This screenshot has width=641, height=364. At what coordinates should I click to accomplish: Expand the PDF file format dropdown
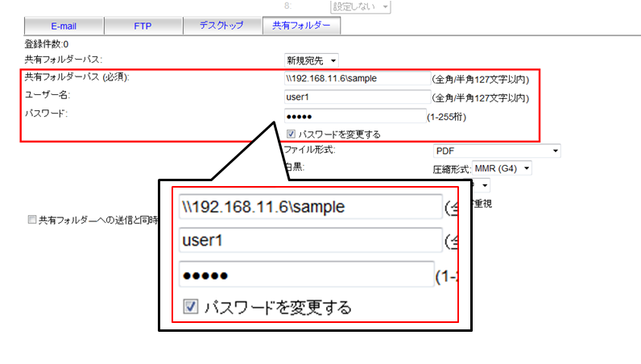[496, 151]
